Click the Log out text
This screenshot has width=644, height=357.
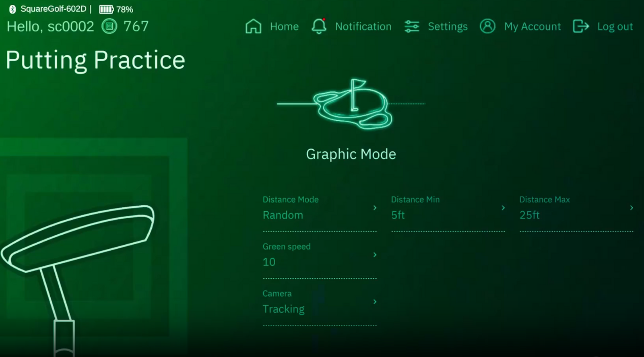tap(615, 27)
